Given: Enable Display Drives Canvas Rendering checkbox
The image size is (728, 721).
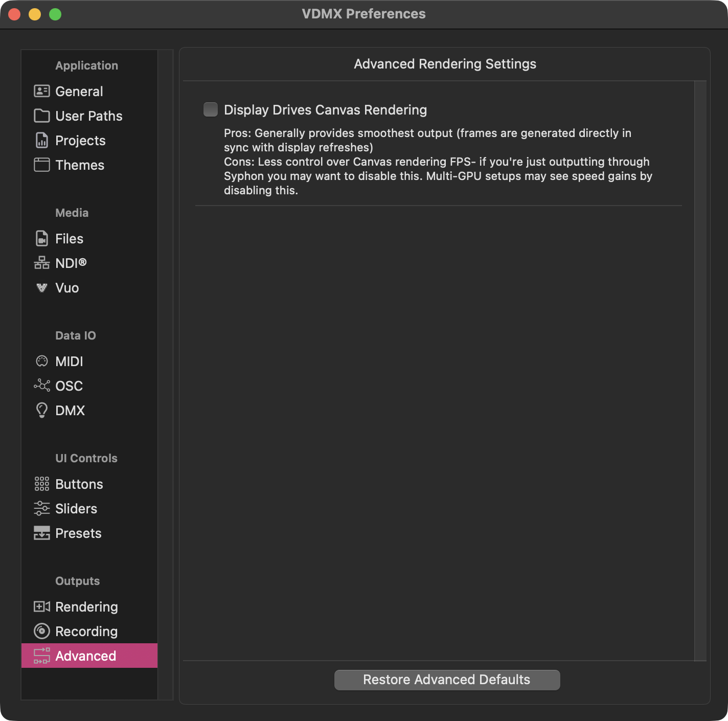Looking at the screenshot, I should tap(210, 109).
